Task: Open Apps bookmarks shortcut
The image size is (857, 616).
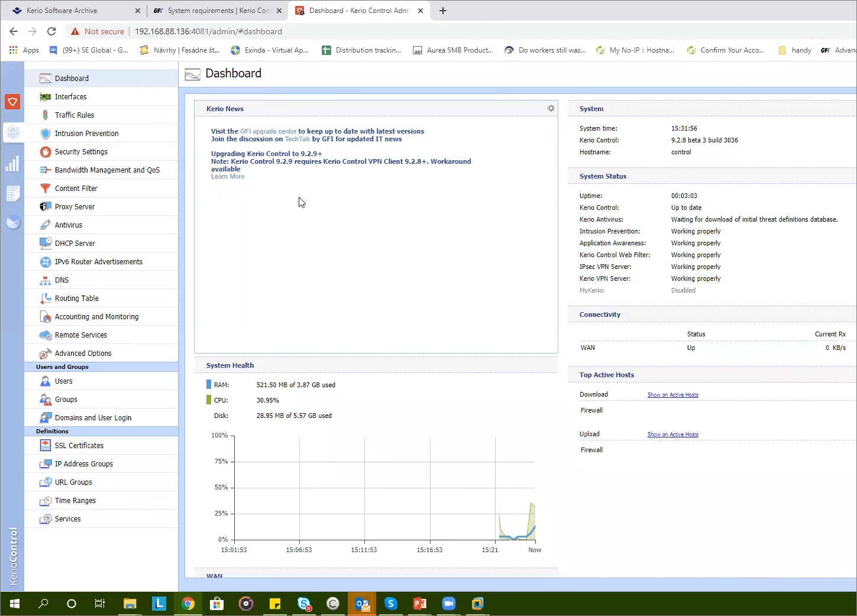Action: [24, 50]
